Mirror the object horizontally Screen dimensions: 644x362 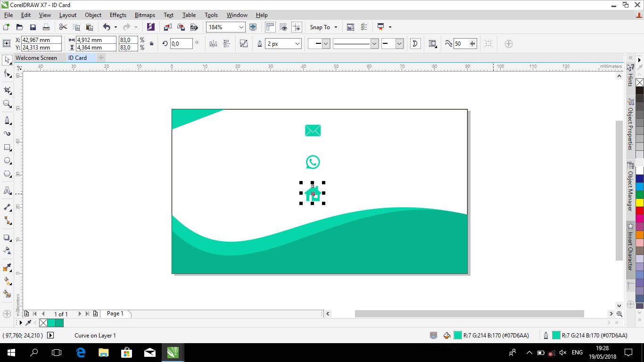(213, 44)
